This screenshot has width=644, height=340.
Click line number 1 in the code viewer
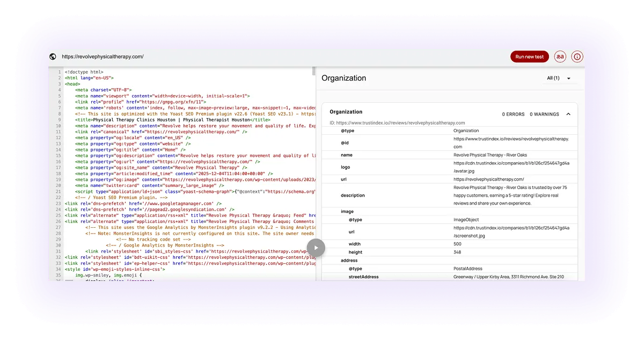(x=58, y=71)
